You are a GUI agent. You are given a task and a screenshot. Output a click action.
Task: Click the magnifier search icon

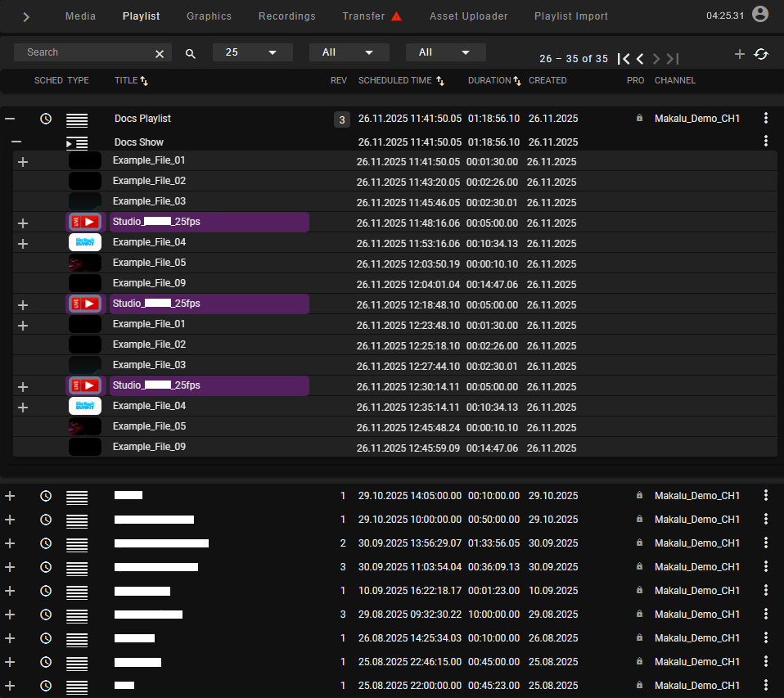[x=191, y=53]
